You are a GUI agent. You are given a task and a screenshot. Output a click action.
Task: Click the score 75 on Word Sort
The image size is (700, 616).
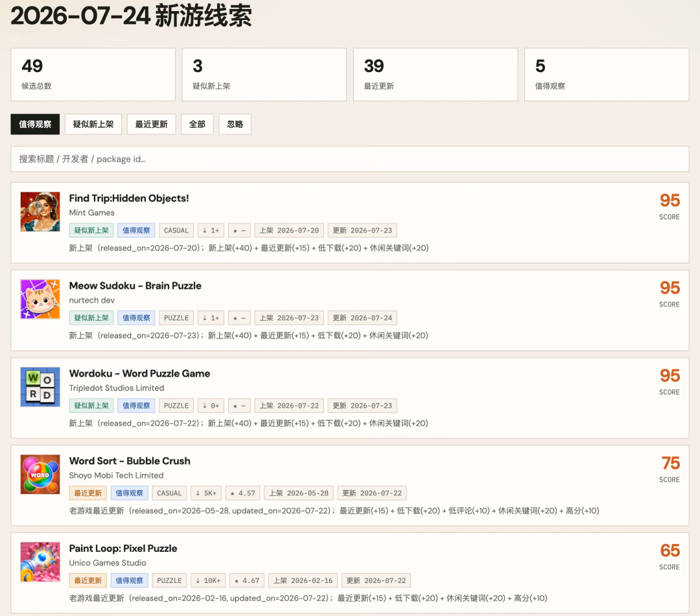[670, 463]
